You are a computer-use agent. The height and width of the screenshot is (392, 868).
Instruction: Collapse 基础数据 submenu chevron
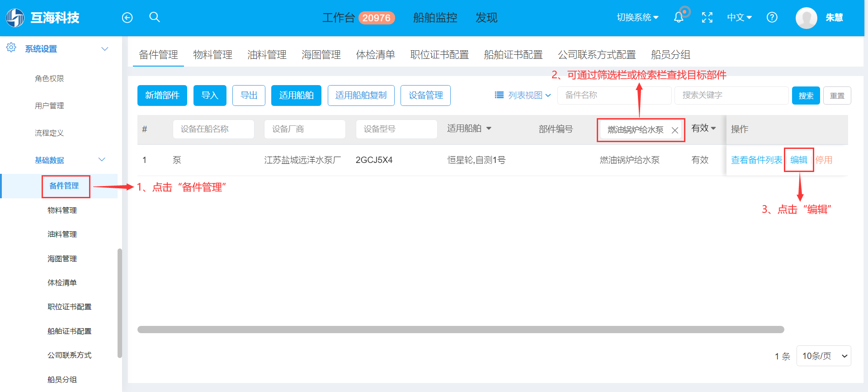pyautogui.click(x=102, y=159)
